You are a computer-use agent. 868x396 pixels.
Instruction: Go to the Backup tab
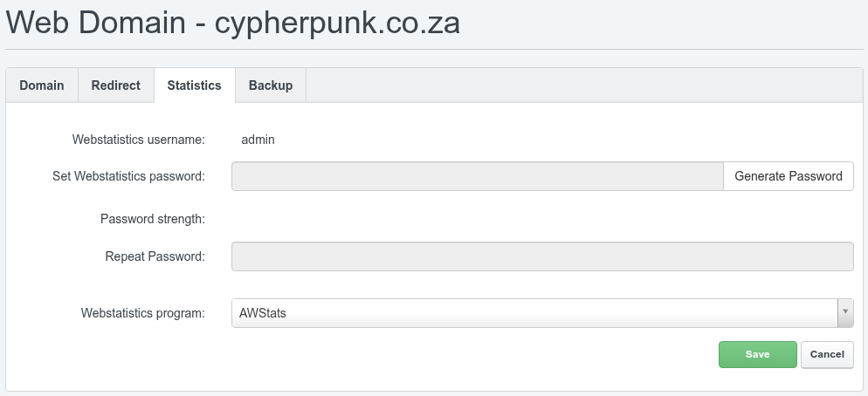click(x=271, y=85)
